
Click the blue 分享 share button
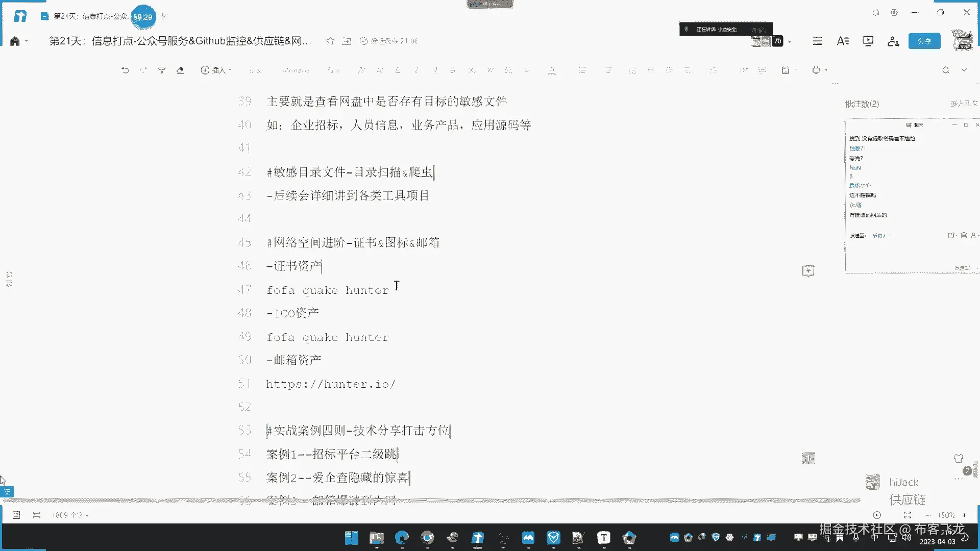point(924,41)
